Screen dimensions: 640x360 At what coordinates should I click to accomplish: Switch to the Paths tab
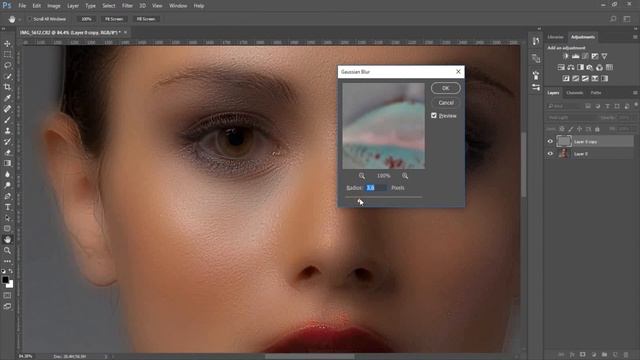(596, 93)
